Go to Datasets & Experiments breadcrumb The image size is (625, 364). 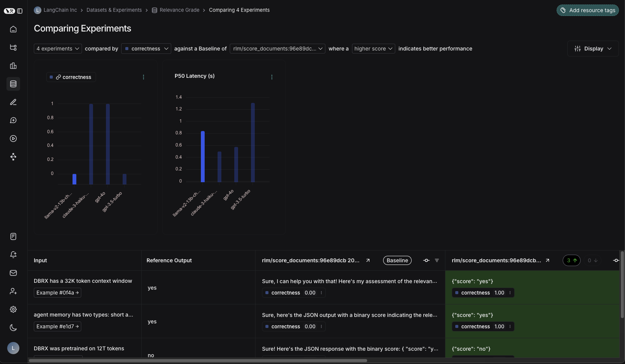pyautogui.click(x=114, y=10)
